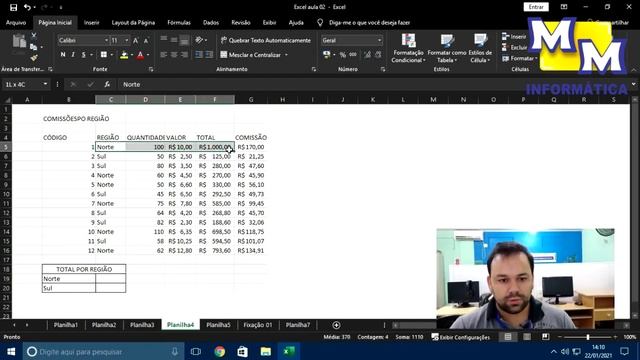Viewport: 640px width, 360px height.
Task: Click the insert function fx icon
Action: pos(107,84)
